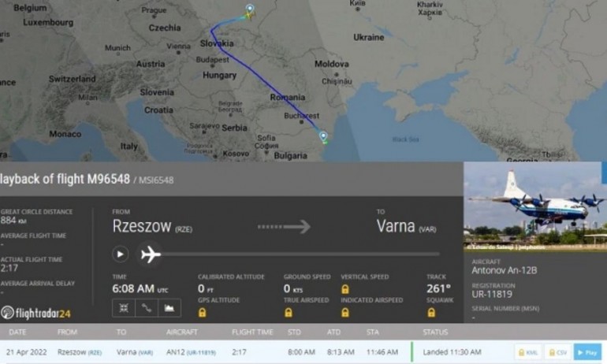Download the CSV file
607x364 pixels.
tap(557, 351)
